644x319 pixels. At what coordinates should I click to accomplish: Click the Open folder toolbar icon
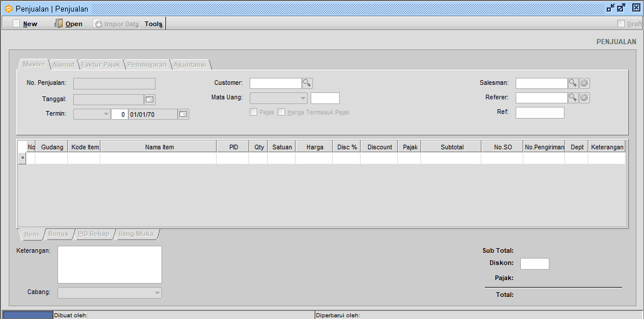coord(59,24)
